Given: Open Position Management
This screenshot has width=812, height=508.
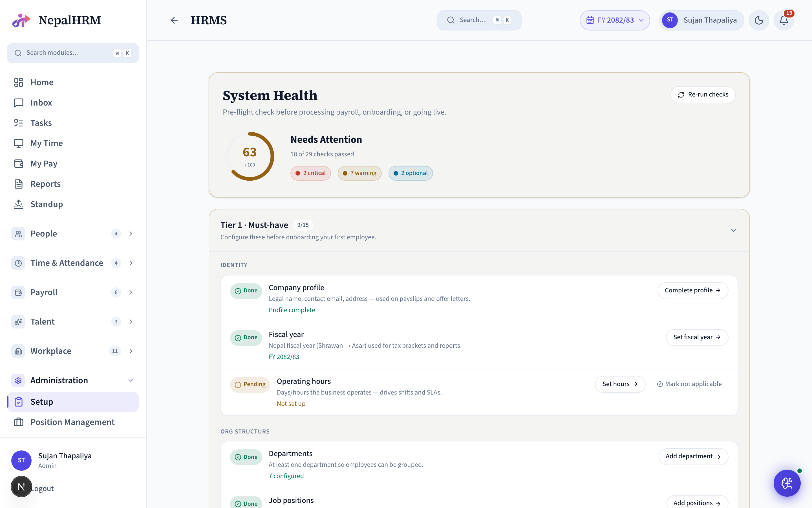Looking at the screenshot, I should 73,422.
